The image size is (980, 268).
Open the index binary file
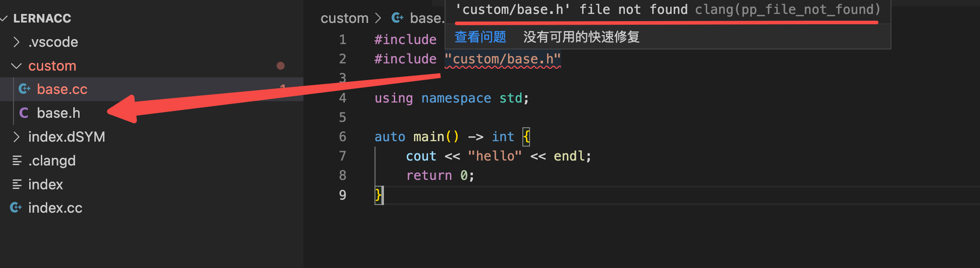[45, 184]
